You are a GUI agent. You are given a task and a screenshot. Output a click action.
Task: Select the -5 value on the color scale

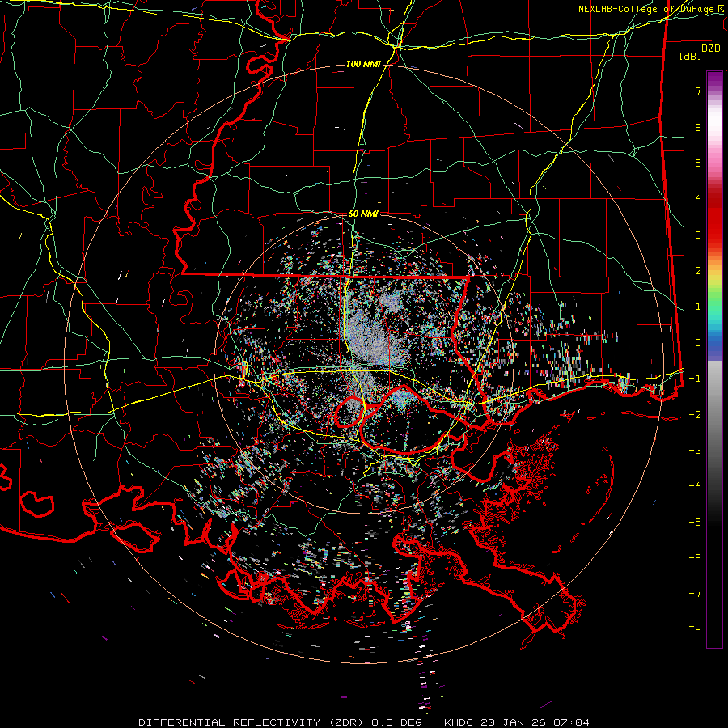click(695, 523)
